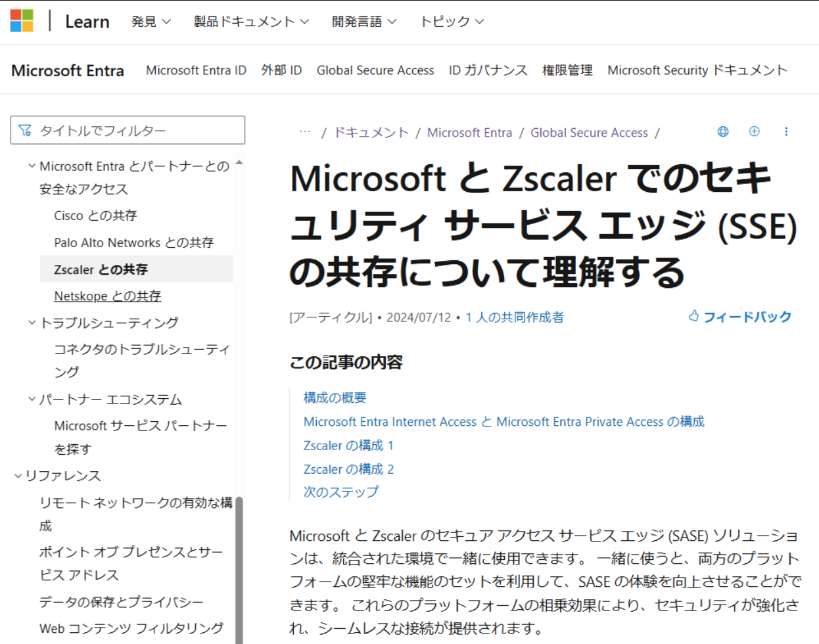Viewport: 819px width, 644px height.
Task: Select Zscaler との共存 in the sidebar
Action: [x=136, y=269]
